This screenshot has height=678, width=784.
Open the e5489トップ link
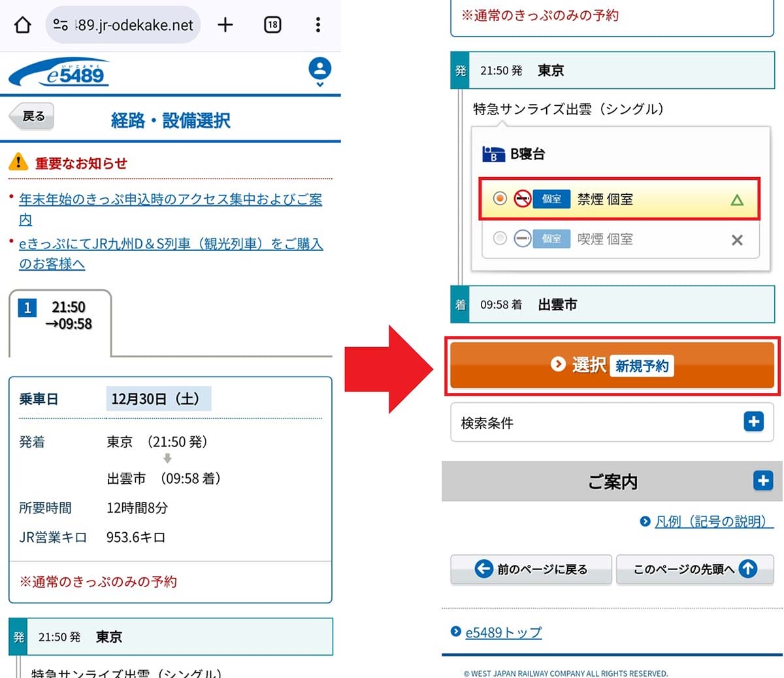503,632
